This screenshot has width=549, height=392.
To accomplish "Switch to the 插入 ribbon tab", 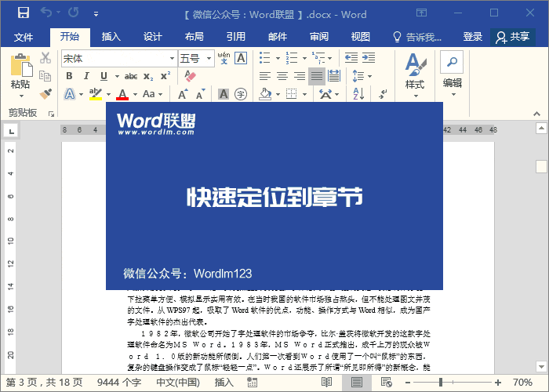I will 111,37.
